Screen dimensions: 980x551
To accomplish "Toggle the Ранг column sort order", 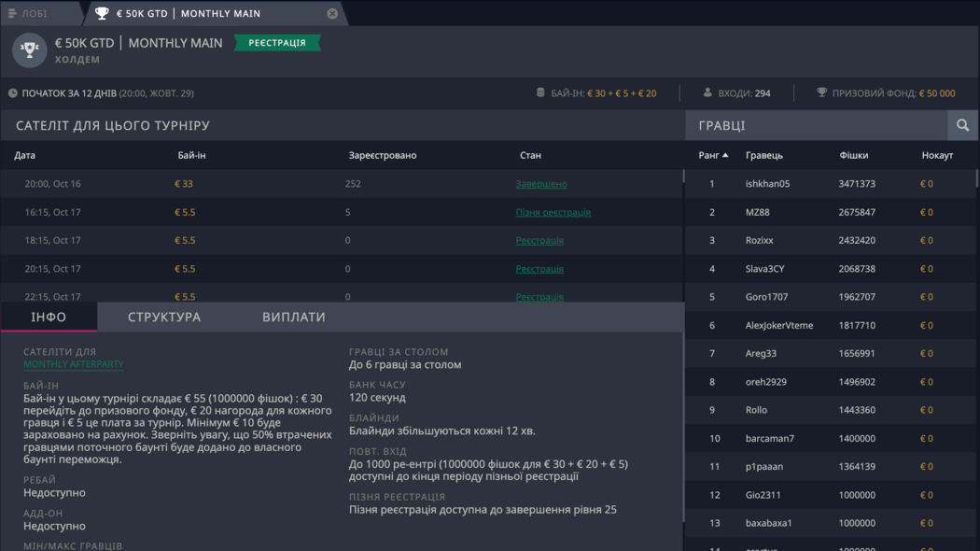I will click(714, 155).
